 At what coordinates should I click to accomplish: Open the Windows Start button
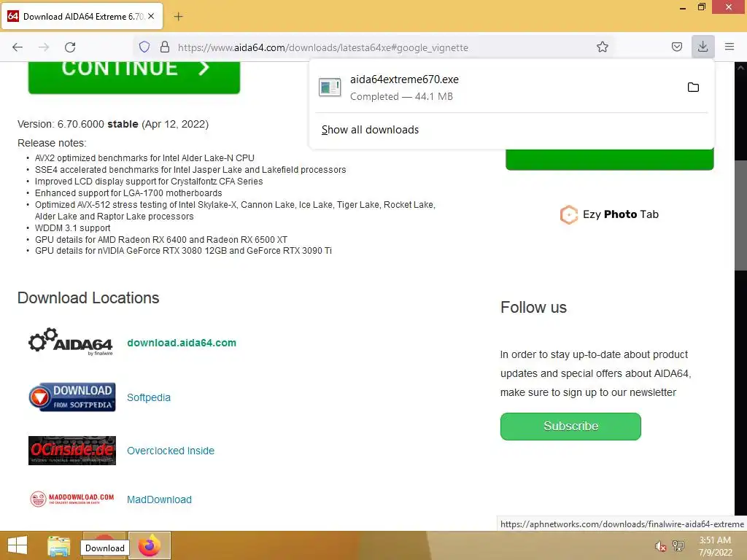18,545
